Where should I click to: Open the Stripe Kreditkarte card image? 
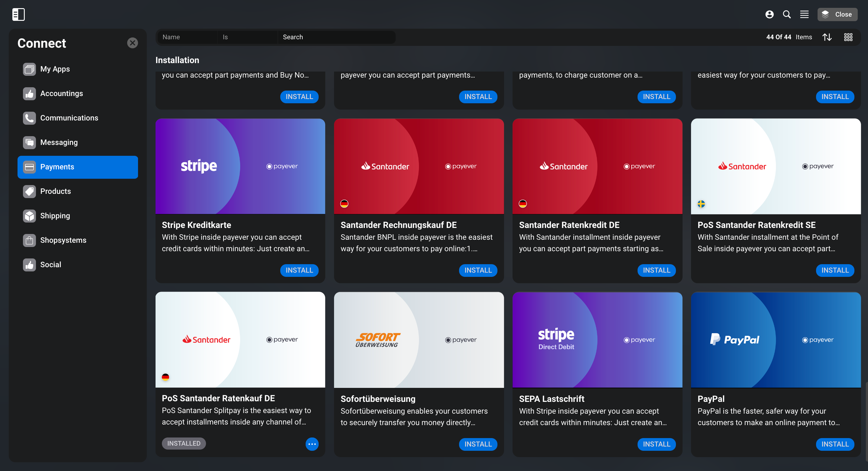240,166
